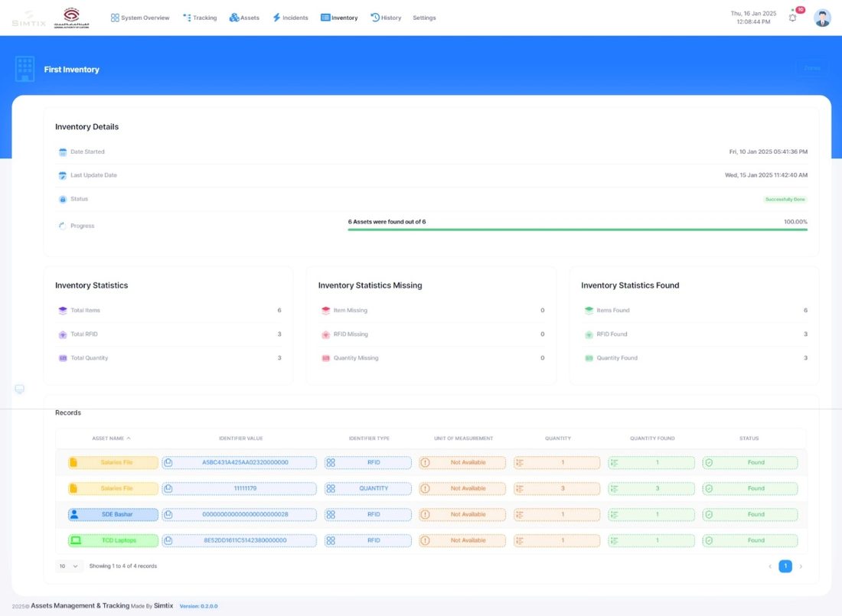This screenshot has width=842, height=616.
Task: Click the Quantity Missing icon
Action: pos(325,358)
